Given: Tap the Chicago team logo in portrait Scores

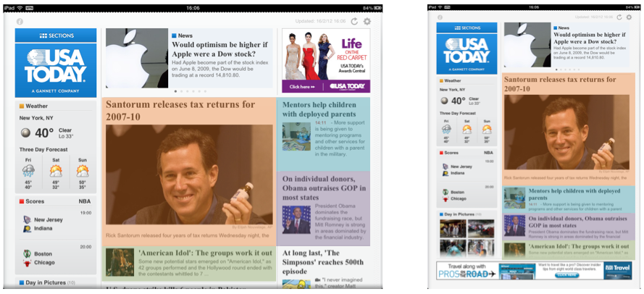Looking at the screenshot, I should [x=446, y=198].
